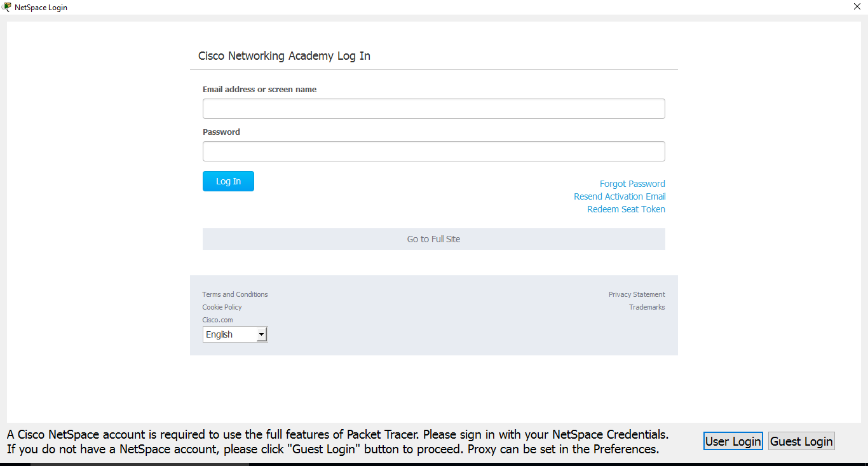Proceed with the Guest Login button
This screenshot has height=466, width=868.
pyautogui.click(x=801, y=441)
